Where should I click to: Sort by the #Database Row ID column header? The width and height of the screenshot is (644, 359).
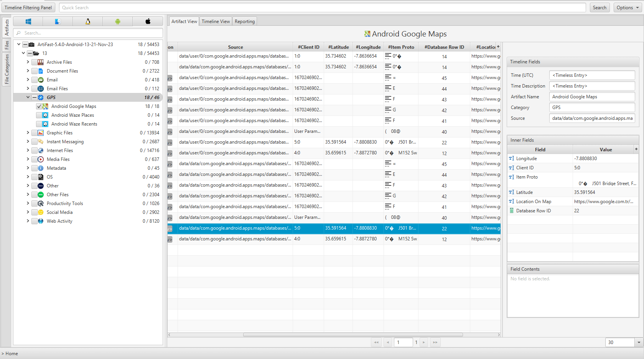pyautogui.click(x=444, y=47)
